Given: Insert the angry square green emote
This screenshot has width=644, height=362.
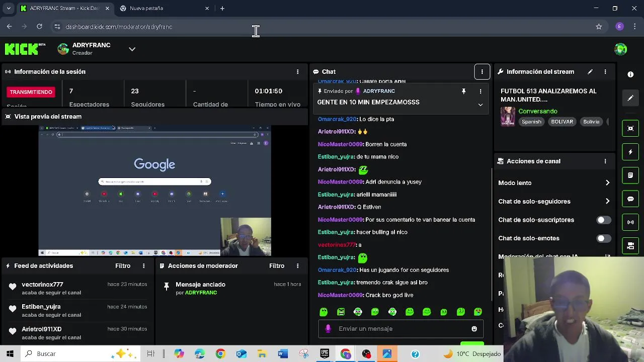Looking at the screenshot, I should coord(341,312).
